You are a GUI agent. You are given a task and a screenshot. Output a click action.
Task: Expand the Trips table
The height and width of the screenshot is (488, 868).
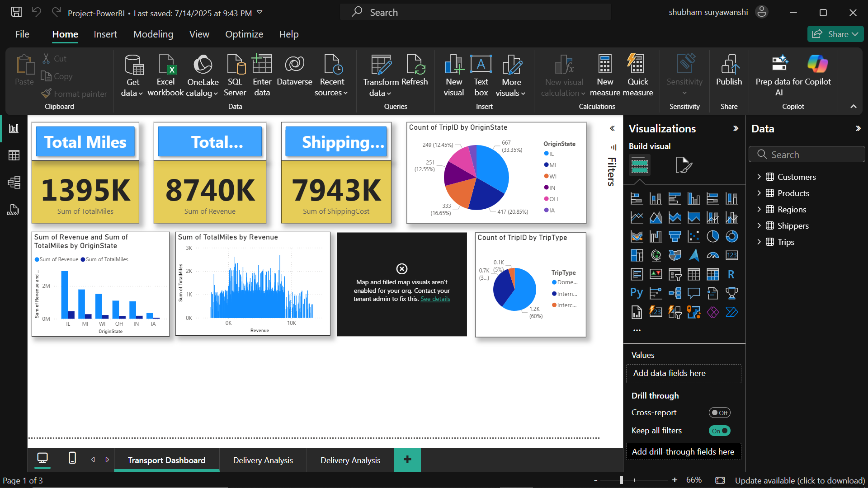pos(759,242)
